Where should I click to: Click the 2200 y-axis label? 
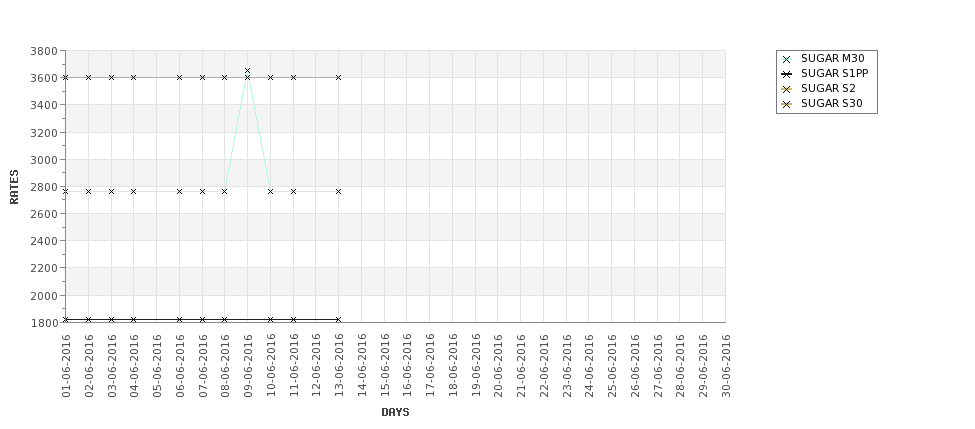[x=44, y=268]
